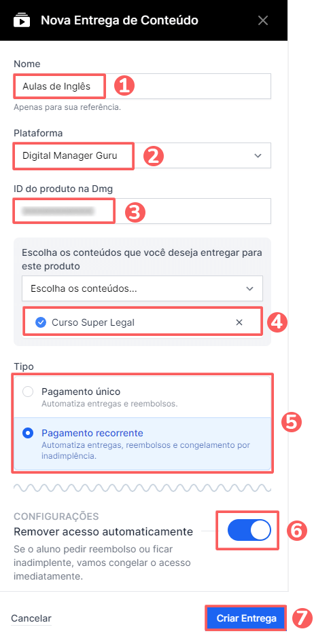
Task: Click the red number 5 badge
Action: [292, 423]
